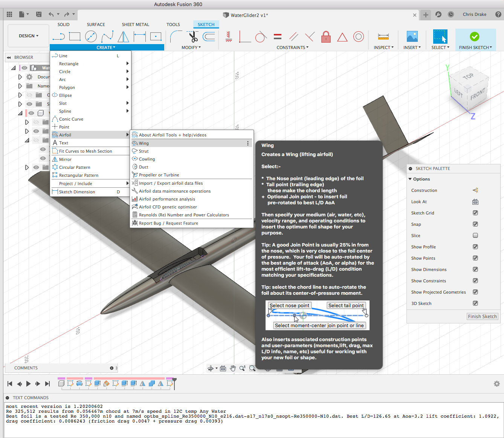Click the Fillet arc tool icon

176,37
